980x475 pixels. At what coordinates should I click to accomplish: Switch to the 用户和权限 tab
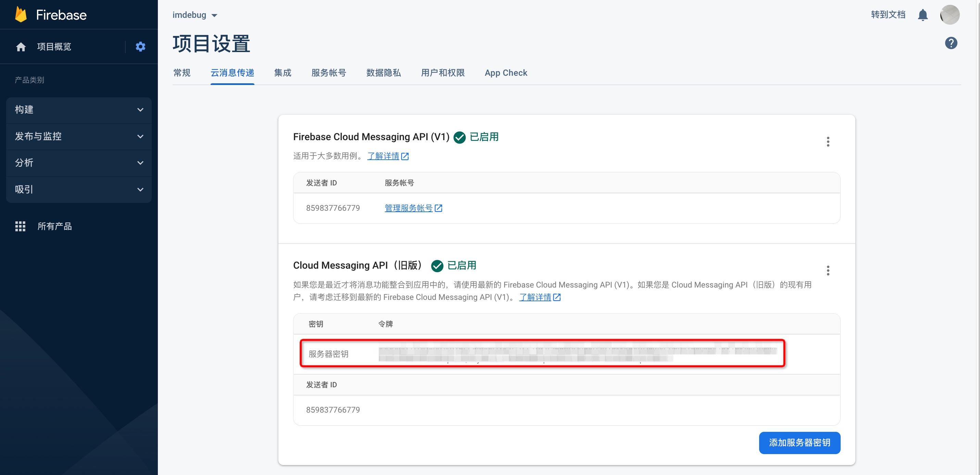point(443,73)
